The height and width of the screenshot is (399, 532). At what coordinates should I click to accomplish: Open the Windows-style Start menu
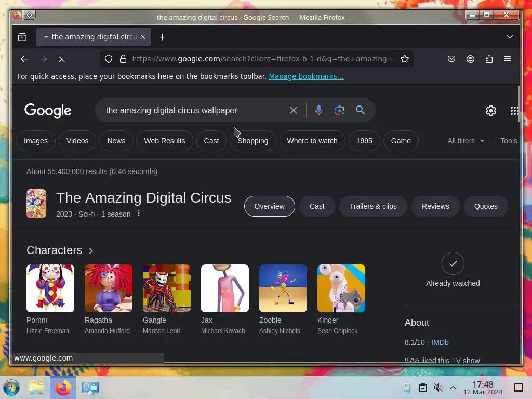click(11, 388)
